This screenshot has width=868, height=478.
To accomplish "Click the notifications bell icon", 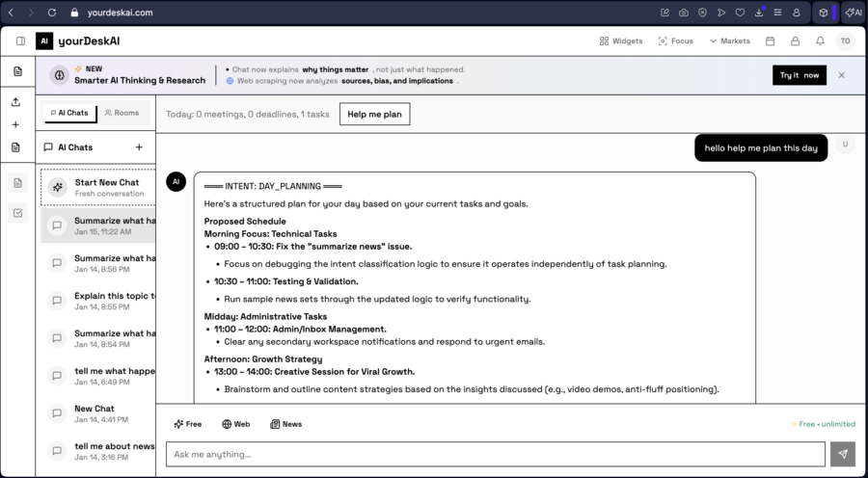I will click(820, 41).
